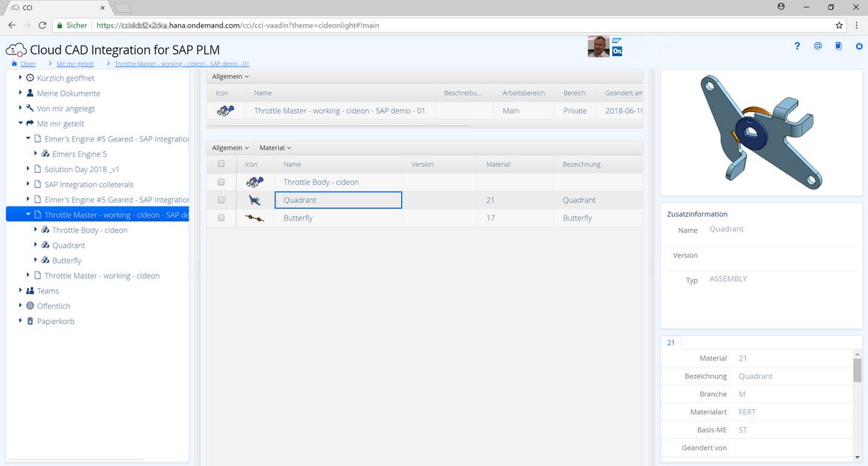This screenshot has height=466, width=868.
Task: Select Throttle Body - cideon in tree
Action: click(x=90, y=230)
